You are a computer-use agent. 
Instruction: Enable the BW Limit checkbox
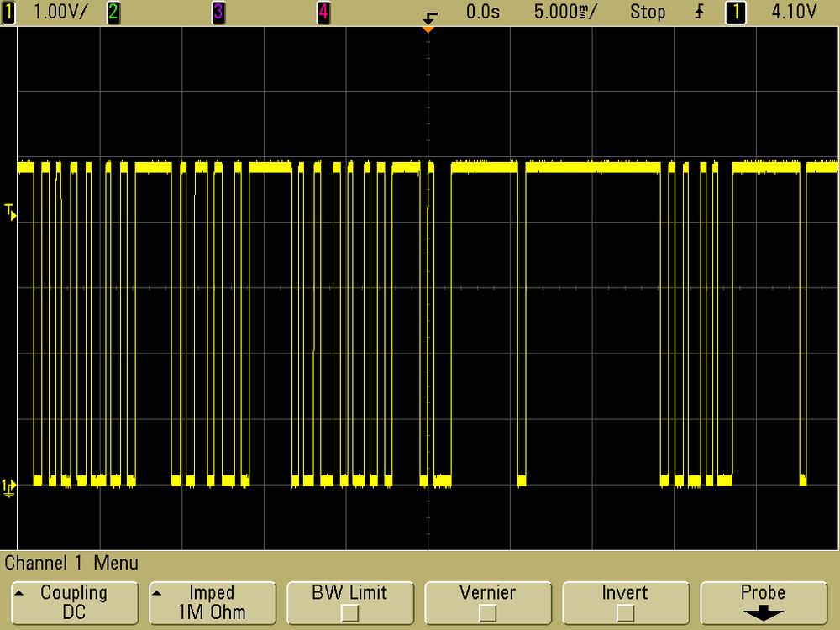[x=349, y=613]
